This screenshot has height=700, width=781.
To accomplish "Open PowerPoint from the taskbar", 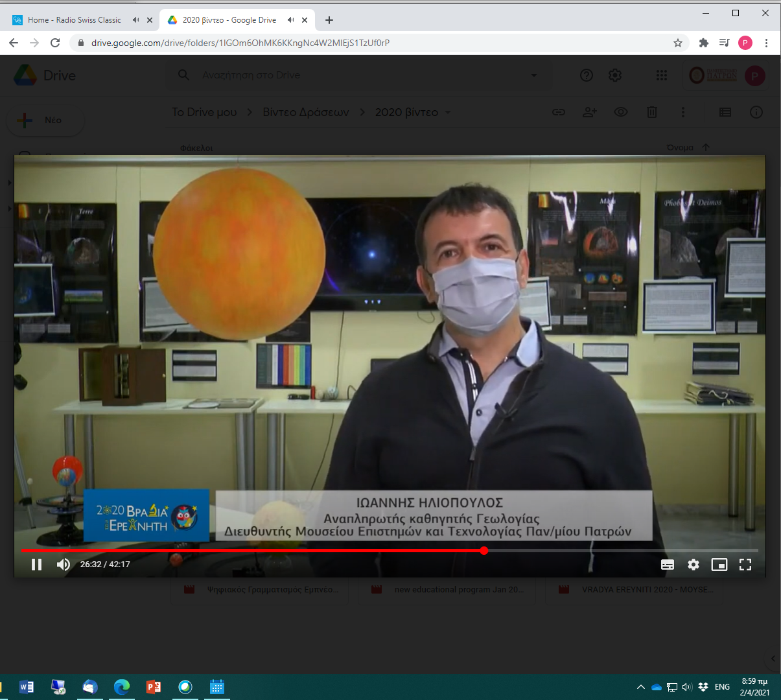I will [154, 687].
